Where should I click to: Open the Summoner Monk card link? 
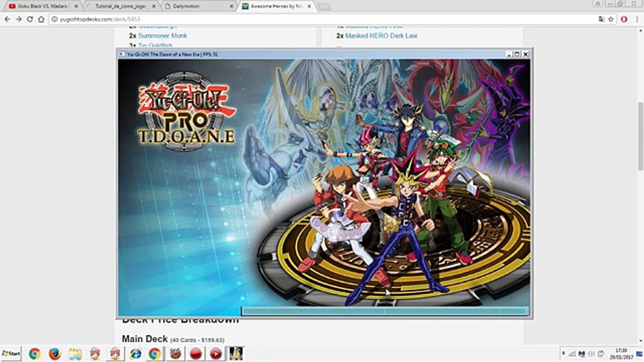pos(163,36)
